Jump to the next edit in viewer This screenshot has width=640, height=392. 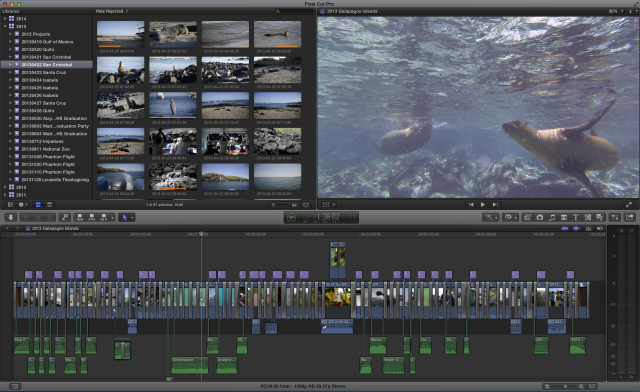495,205
